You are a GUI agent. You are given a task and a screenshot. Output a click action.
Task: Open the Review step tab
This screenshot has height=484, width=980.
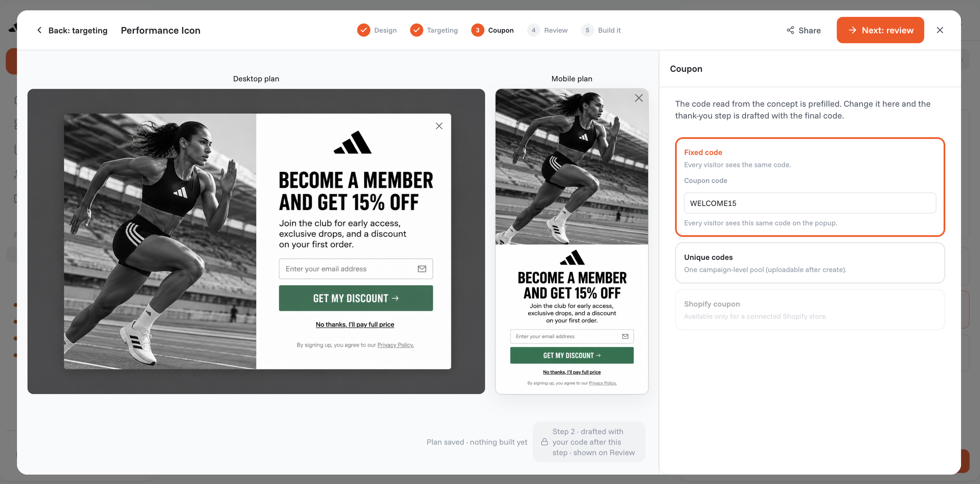click(x=547, y=30)
